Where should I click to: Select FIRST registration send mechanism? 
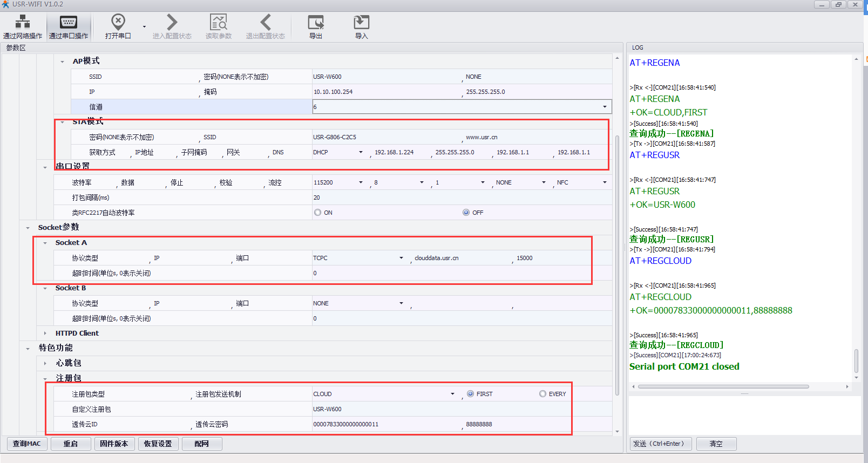[x=470, y=394]
